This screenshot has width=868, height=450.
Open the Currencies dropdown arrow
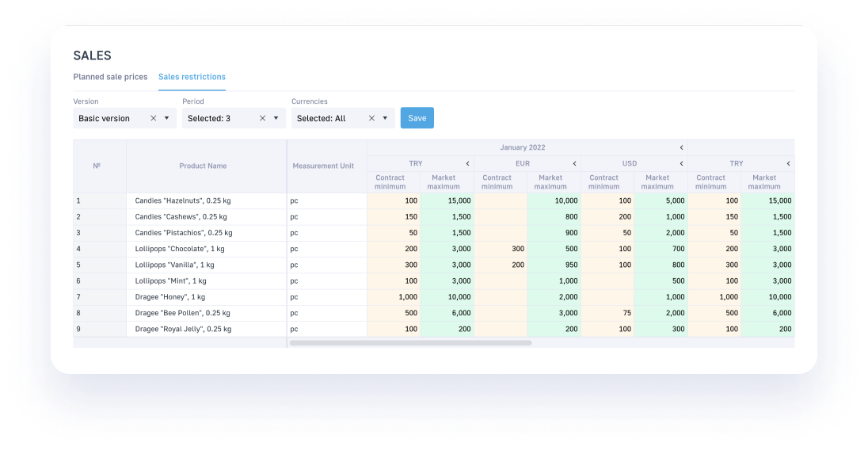[x=385, y=118]
